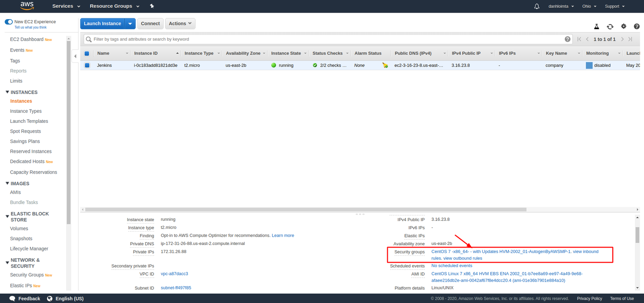Image resolution: width=644 pixels, height=303 pixels.
Task: Open the Support dropdown menu
Action: (614, 6)
